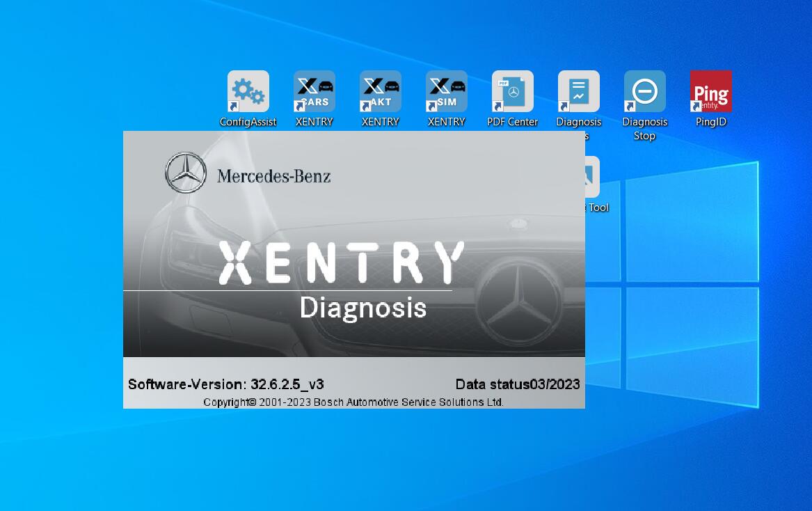812x511 pixels.
Task: Click the Bosch copyright notice text
Action: [353, 402]
